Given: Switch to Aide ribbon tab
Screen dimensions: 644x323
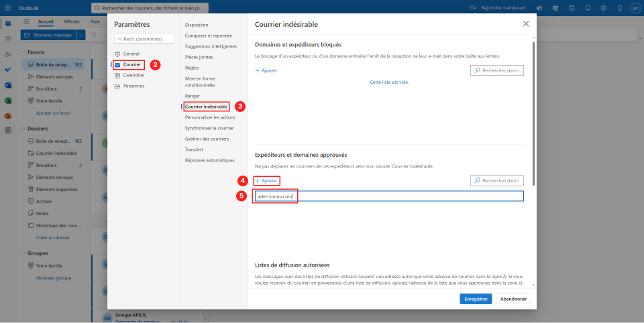Looking at the screenshot, I should (95, 21).
